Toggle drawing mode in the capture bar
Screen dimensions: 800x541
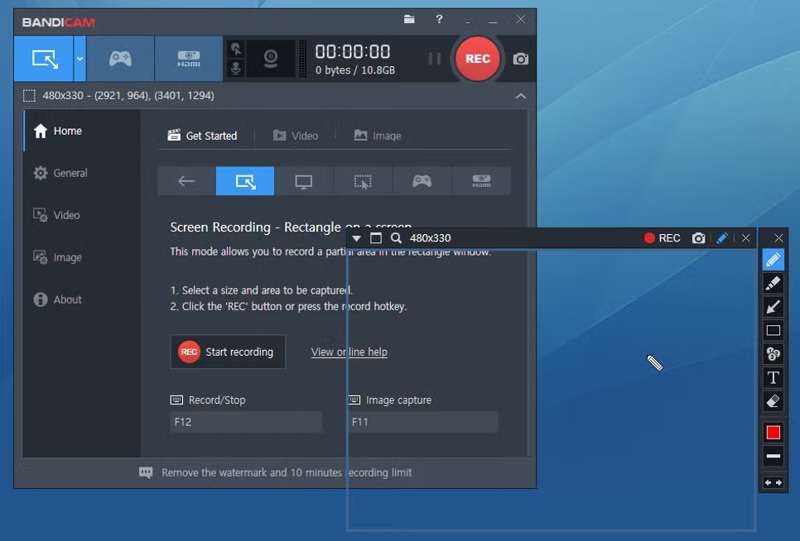click(x=722, y=238)
